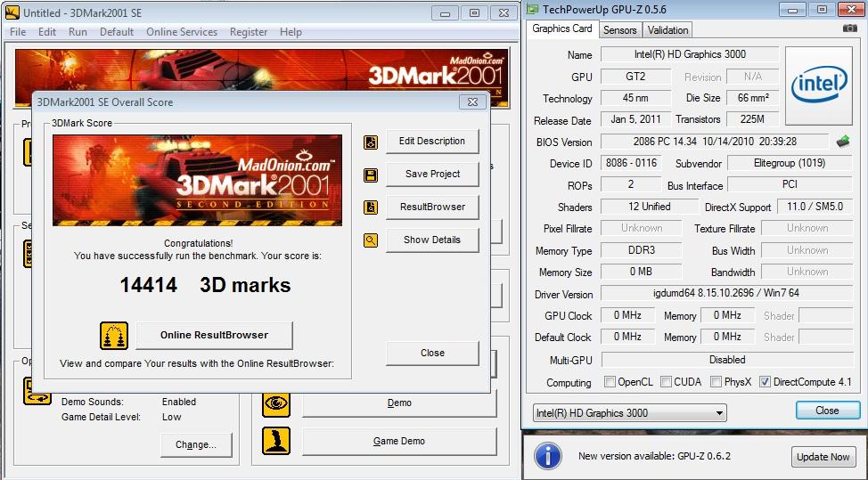Click the blue info icon in update notice

point(547,456)
